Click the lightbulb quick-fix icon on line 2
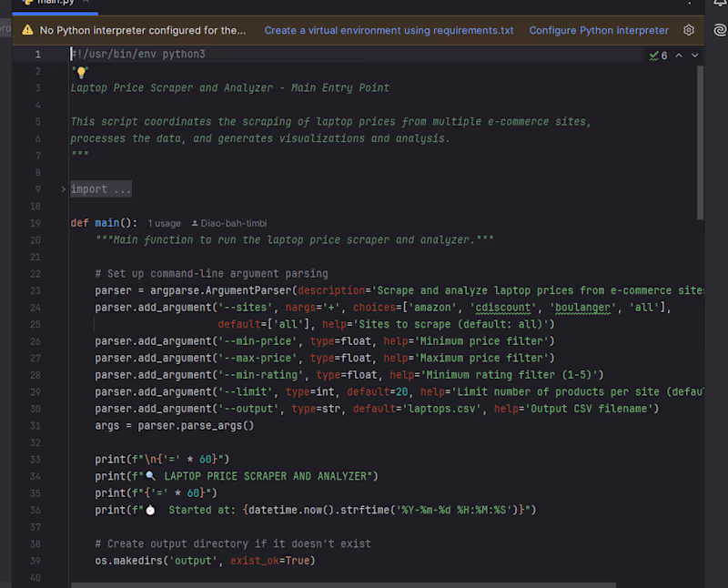Screen dimensions: 728x588 [80, 72]
